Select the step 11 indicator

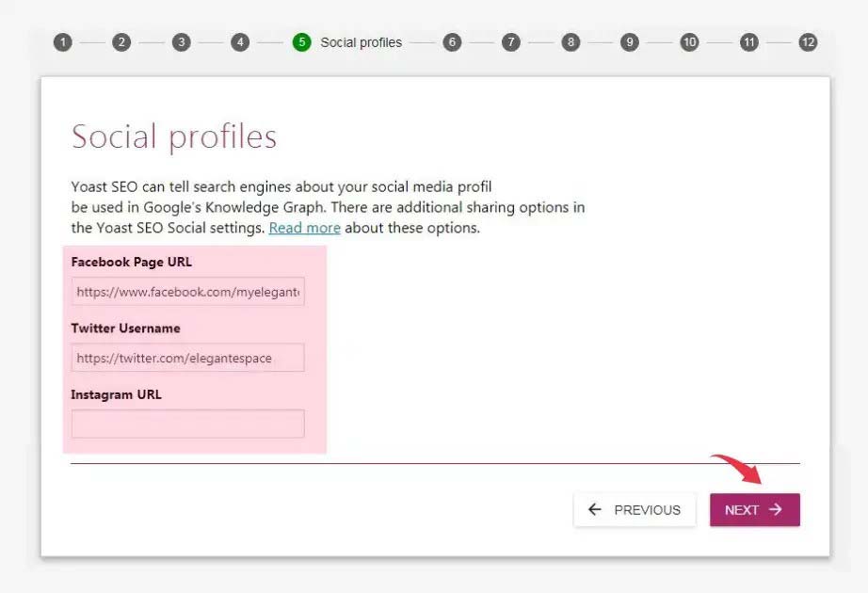[x=748, y=42]
